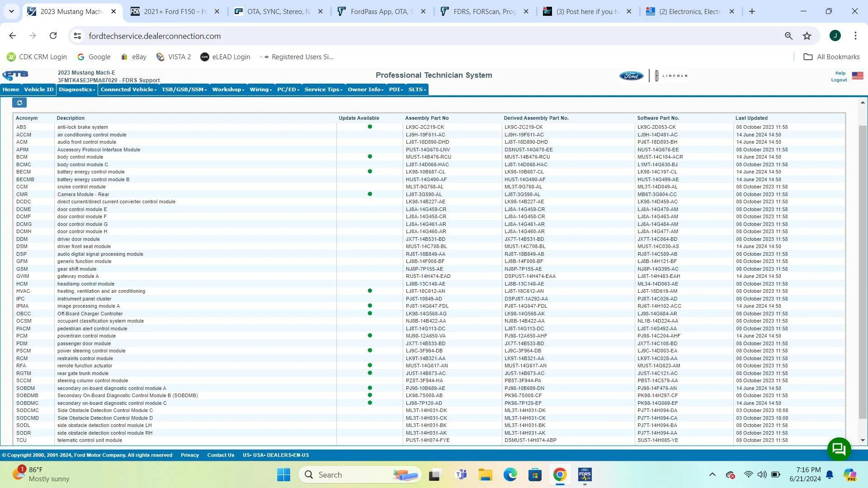Switch to the FDRS, FORScan tab

pos(485,12)
